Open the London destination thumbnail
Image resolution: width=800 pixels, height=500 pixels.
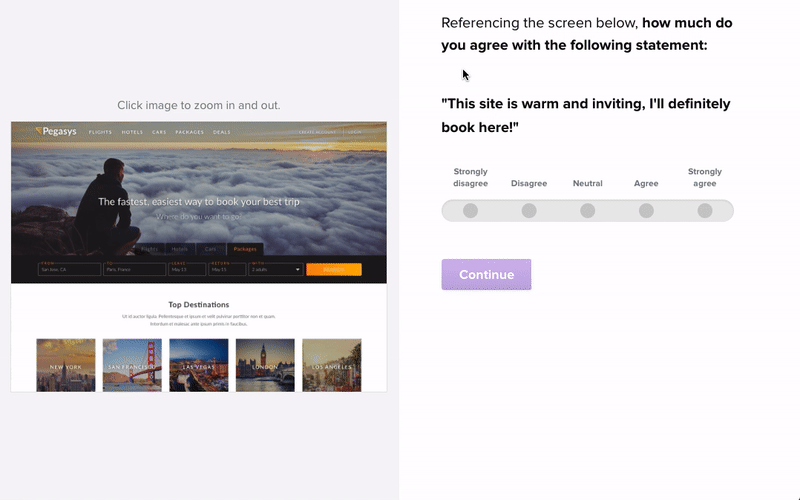click(265, 365)
